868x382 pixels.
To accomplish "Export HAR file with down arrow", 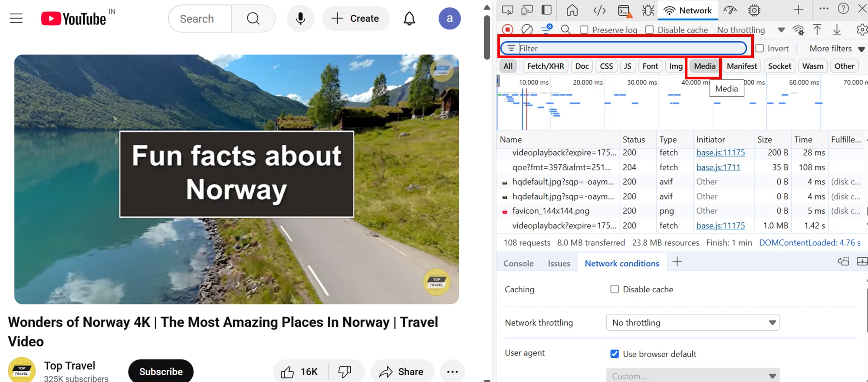I will click(x=837, y=29).
